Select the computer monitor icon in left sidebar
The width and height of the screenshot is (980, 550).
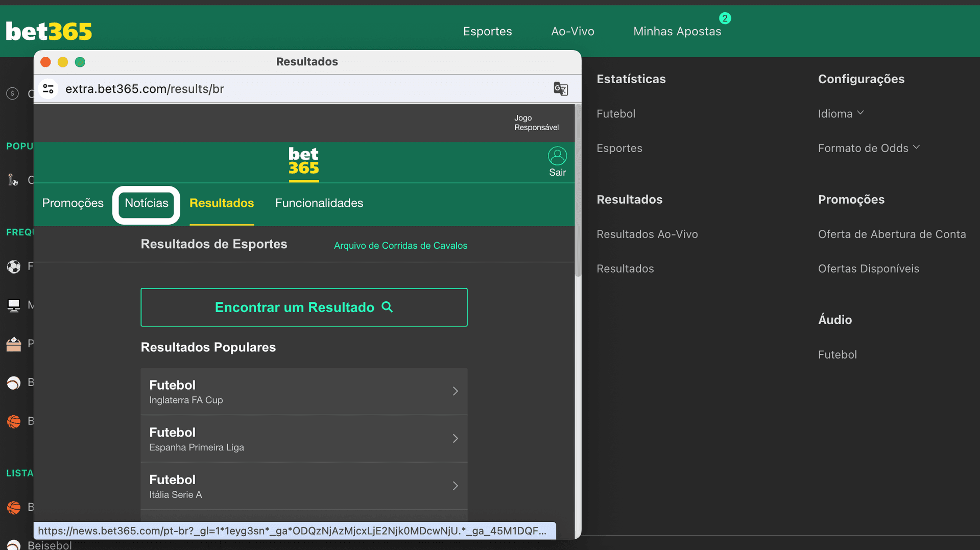click(14, 305)
